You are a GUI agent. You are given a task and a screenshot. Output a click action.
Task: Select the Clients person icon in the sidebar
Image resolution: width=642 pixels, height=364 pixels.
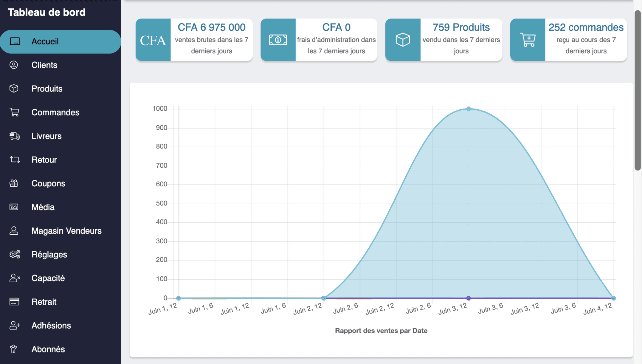pos(14,65)
